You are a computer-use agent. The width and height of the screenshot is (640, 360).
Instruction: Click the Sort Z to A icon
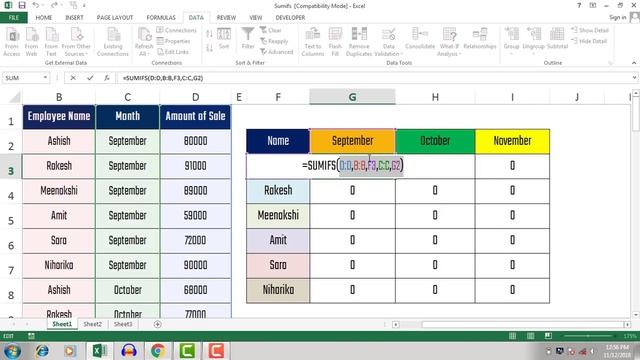tap(209, 48)
